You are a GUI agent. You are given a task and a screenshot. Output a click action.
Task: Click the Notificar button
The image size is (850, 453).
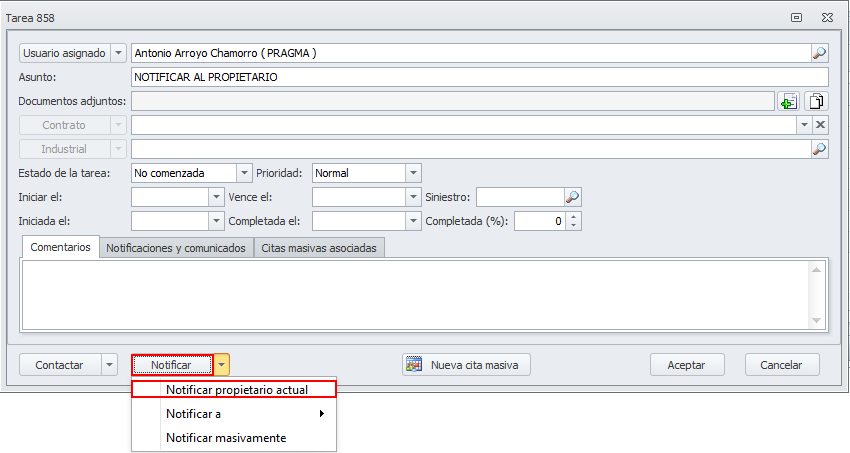click(171, 365)
